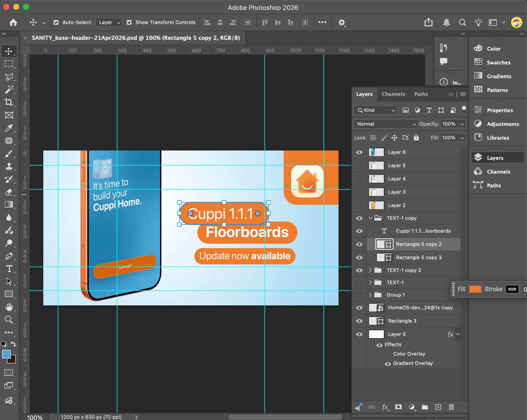Open the Libraries panel
This screenshot has width=527, height=420.
click(498, 138)
